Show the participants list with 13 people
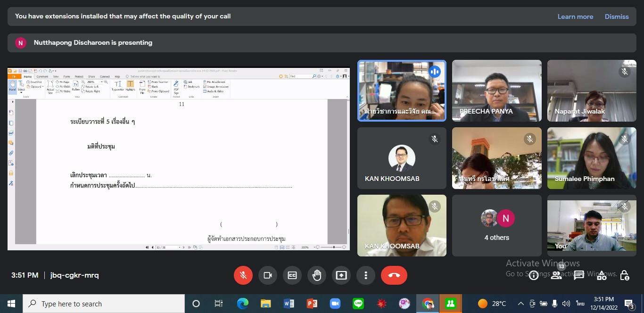This screenshot has width=644, height=313. (x=556, y=276)
